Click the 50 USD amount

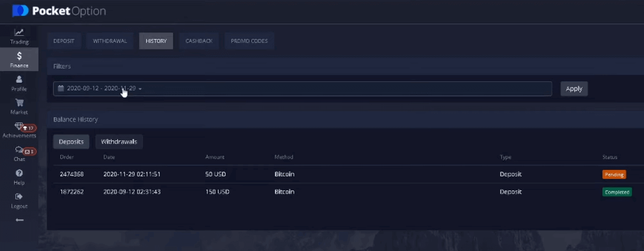[216, 175]
